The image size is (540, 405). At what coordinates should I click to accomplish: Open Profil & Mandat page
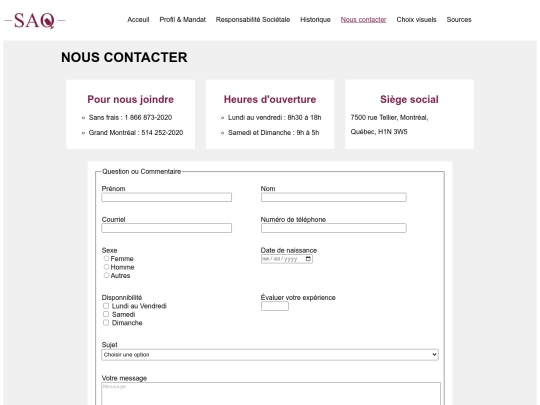tap(183, 20)
